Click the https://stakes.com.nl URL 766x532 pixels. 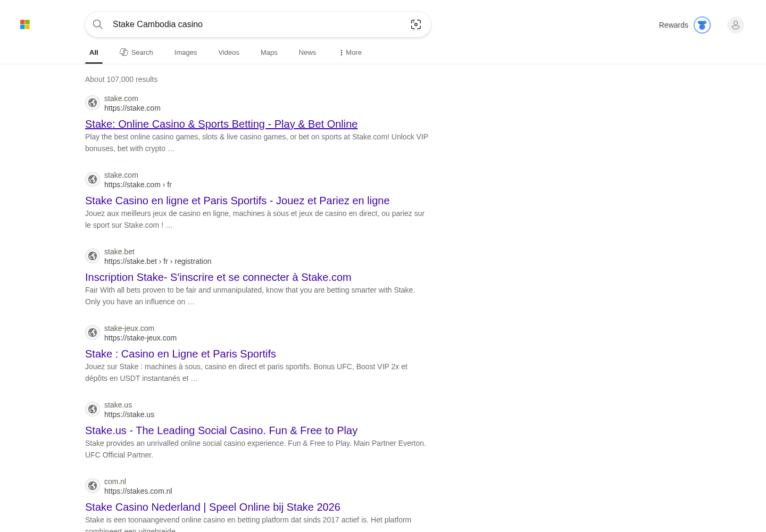[138, 491]
